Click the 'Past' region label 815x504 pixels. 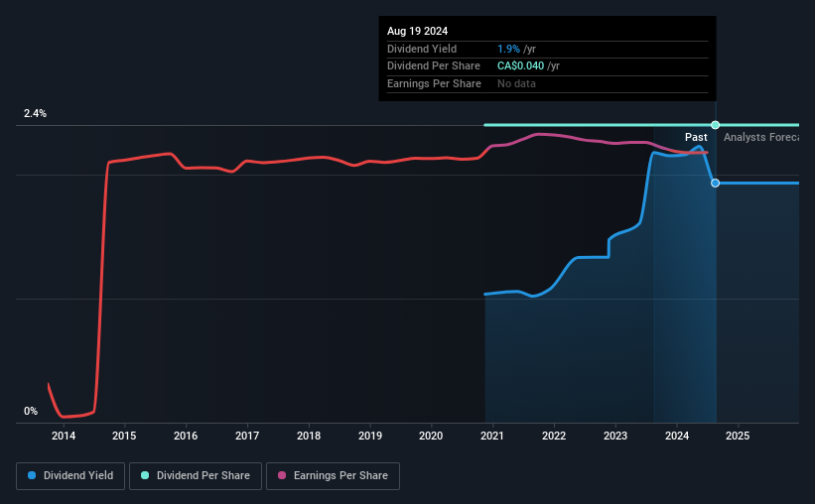tap(696, 137)
